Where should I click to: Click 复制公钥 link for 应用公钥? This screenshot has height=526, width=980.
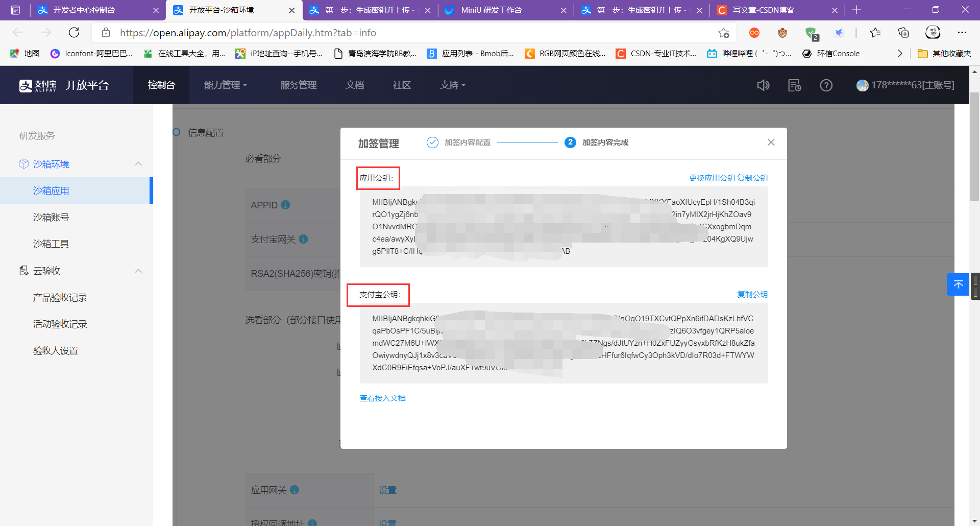752,178
